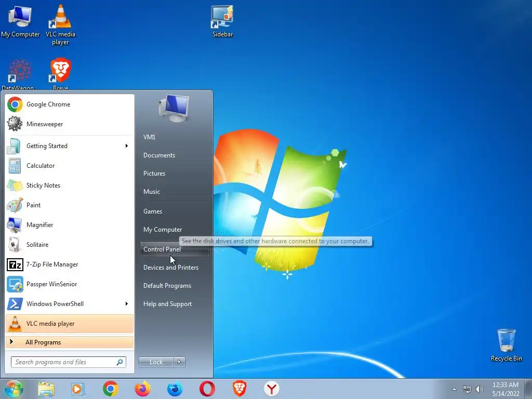Click the Windows Start orb
532x399 pixels.
pyautogui.click(x=14, y=389)
